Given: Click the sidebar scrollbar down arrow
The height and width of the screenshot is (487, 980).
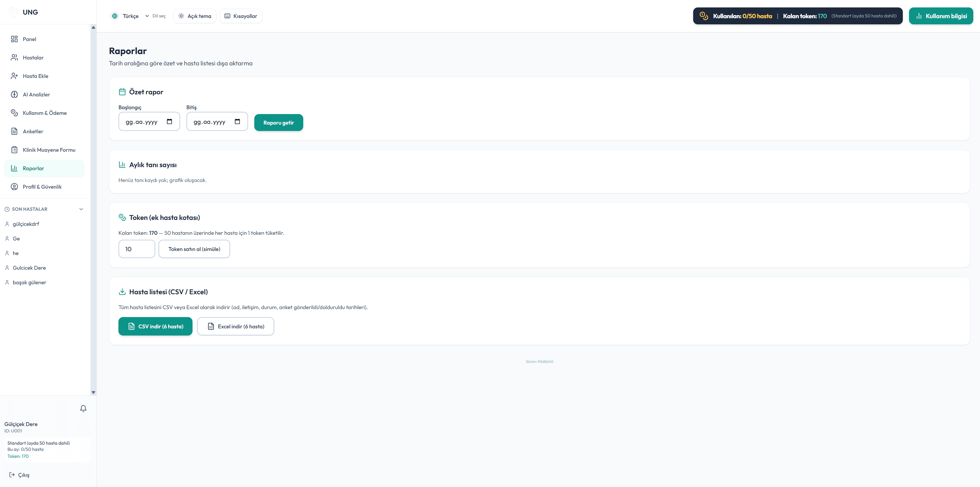Looking at the screenshot, I should click(93, 392).
